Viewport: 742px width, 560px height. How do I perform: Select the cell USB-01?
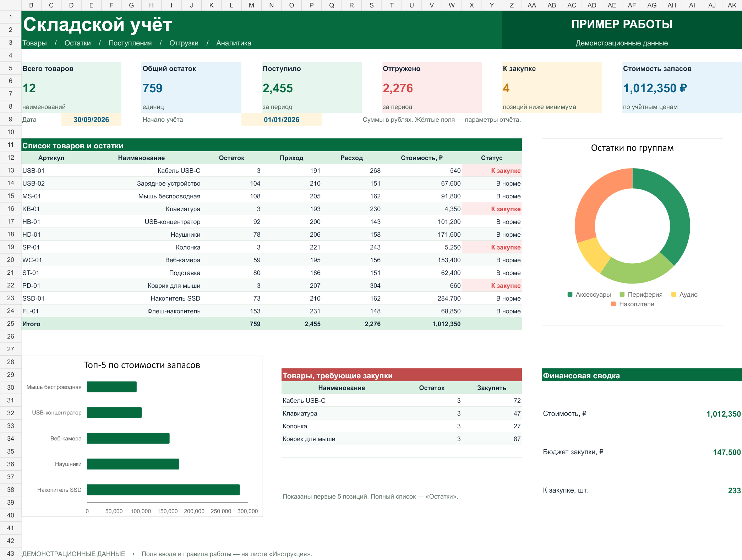[51, 170]
